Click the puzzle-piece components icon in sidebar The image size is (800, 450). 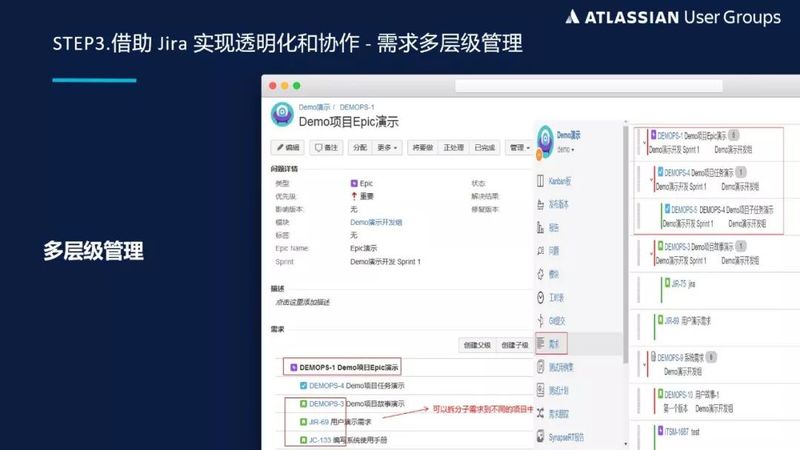tap(541, 274)
